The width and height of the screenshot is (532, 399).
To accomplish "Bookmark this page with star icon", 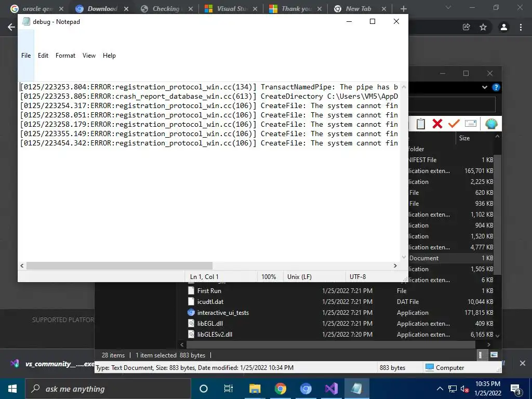I will coord(483,27).
